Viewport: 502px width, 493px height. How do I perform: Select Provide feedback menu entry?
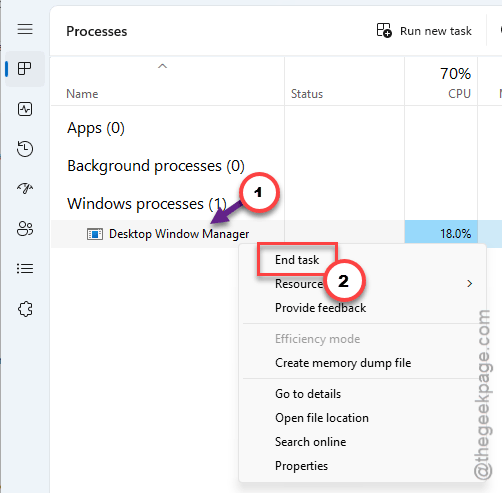pyautogui.click(x=320, y=308)
